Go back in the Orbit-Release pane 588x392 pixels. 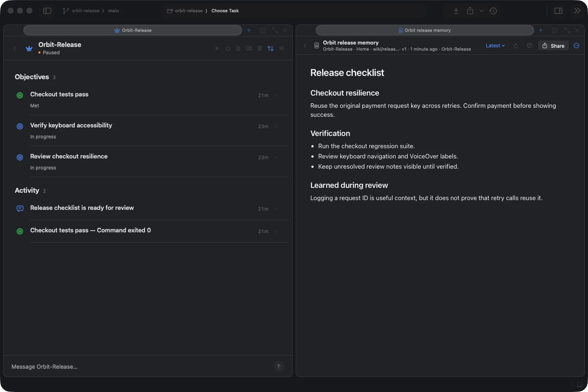[15, 48]
